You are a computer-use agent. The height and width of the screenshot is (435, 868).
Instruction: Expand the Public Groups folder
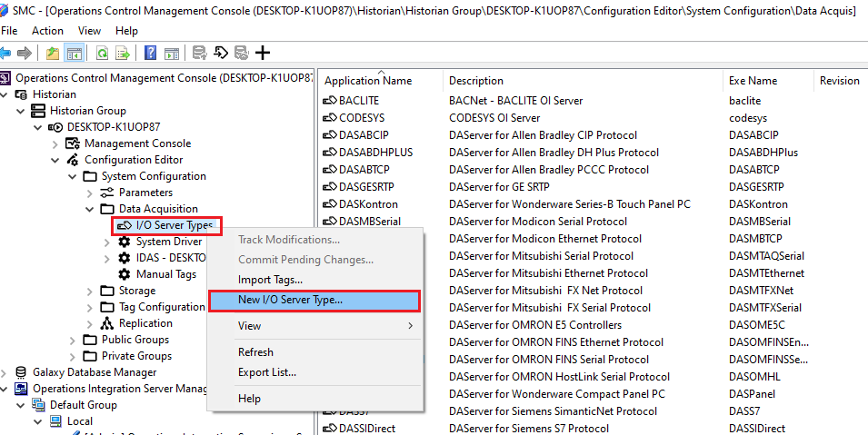[x=73, y=341]
